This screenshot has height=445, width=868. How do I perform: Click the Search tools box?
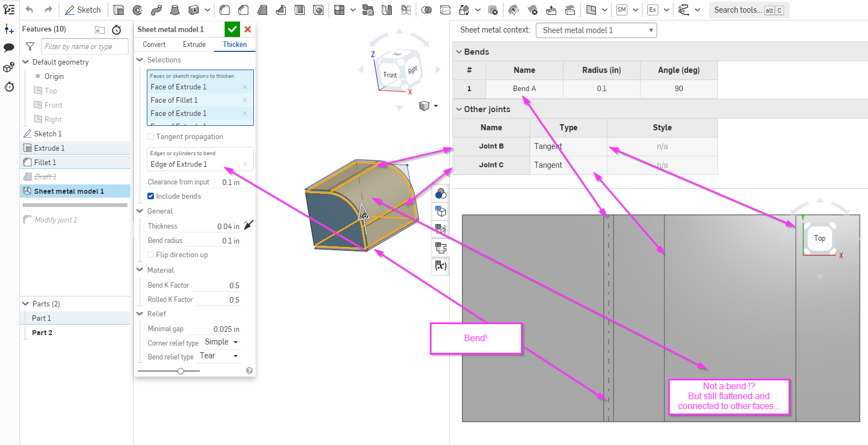[749, 10]
